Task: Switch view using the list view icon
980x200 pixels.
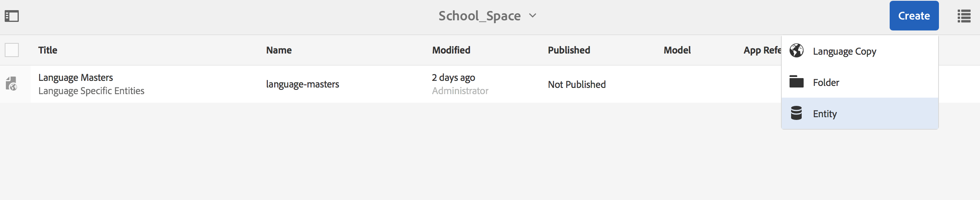Action: pyautogui.click(x=964, y=16)
